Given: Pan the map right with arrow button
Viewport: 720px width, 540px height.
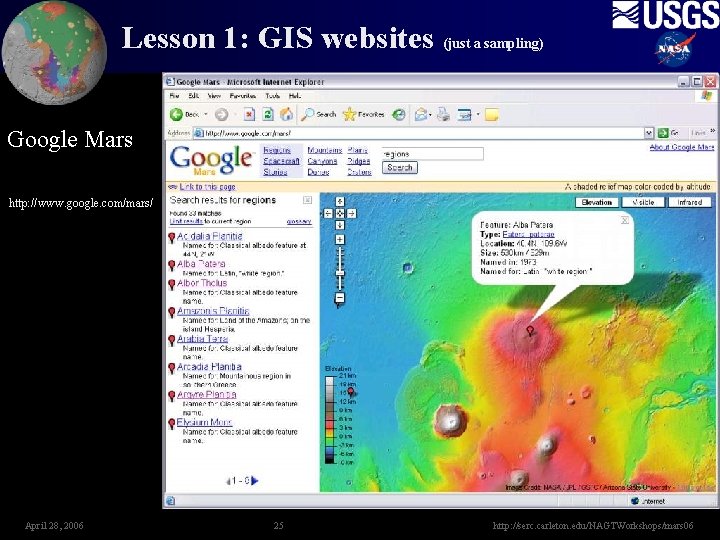Looking at the screenshot, I should coord(351,214).
